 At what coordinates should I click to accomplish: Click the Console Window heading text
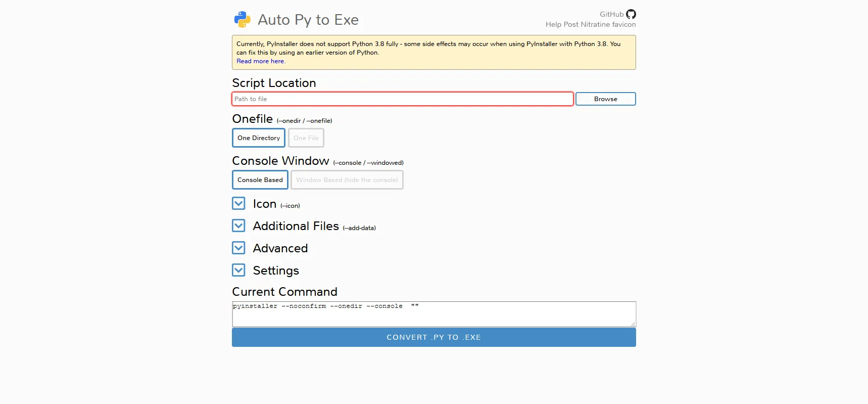(280, 161)
